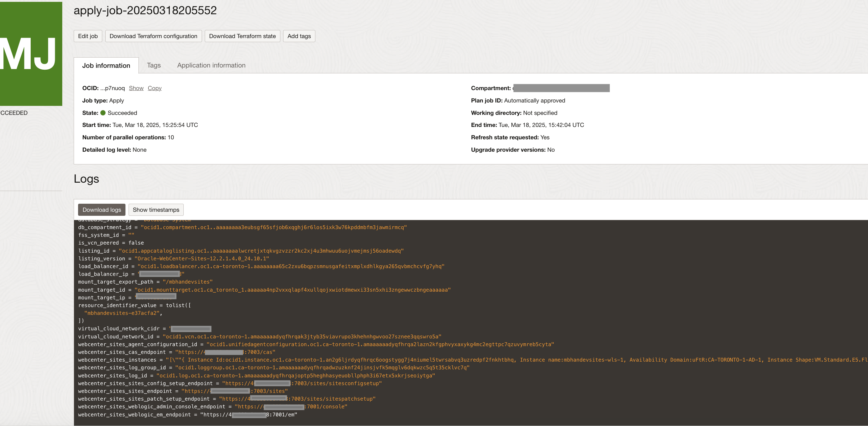Toggle Show timestamps for logs
This screenshot has height=426, width=868.
[156, 210]
